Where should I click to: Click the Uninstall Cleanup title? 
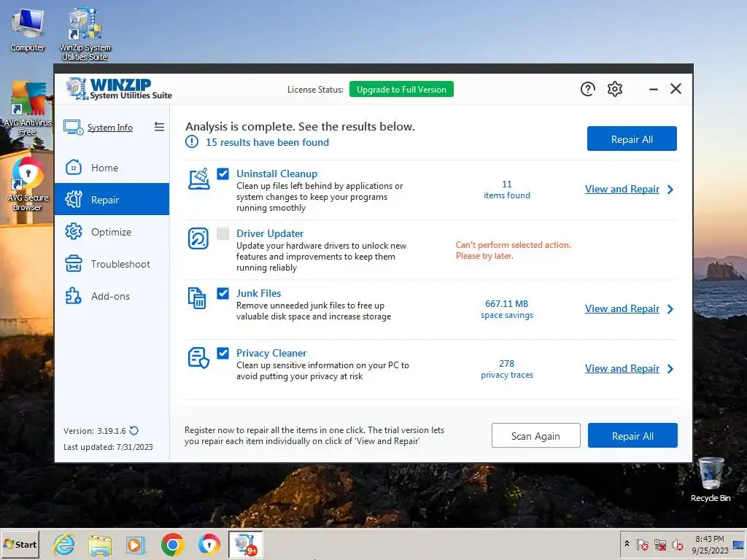pos(276,174)
